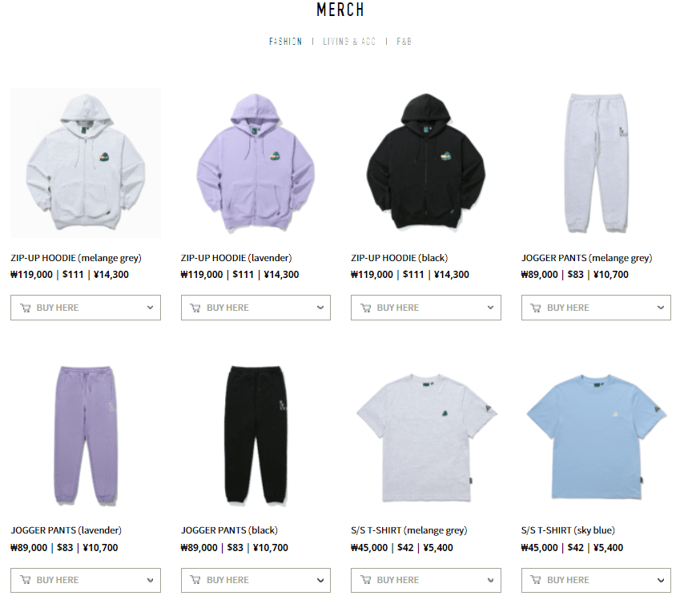Click the cart icon under the black jogger pants
The image size is (688, 616).
195,580
